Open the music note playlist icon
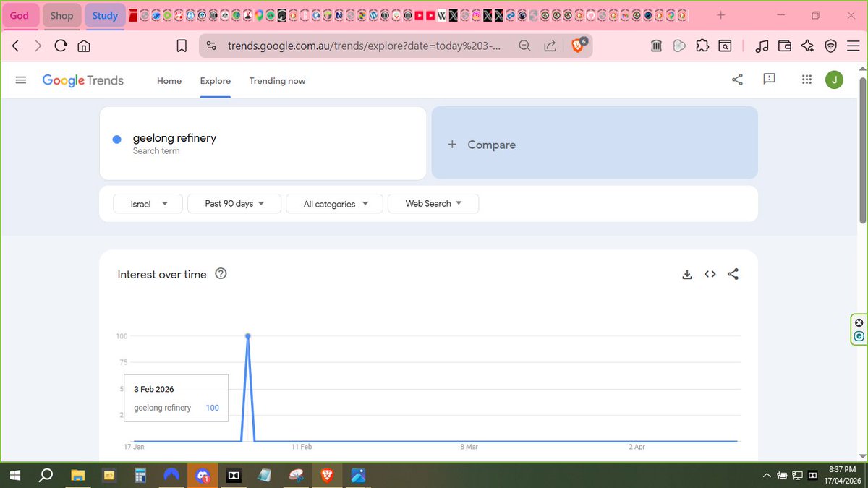This screenshot has width=868, height=488. click(762, 46)
